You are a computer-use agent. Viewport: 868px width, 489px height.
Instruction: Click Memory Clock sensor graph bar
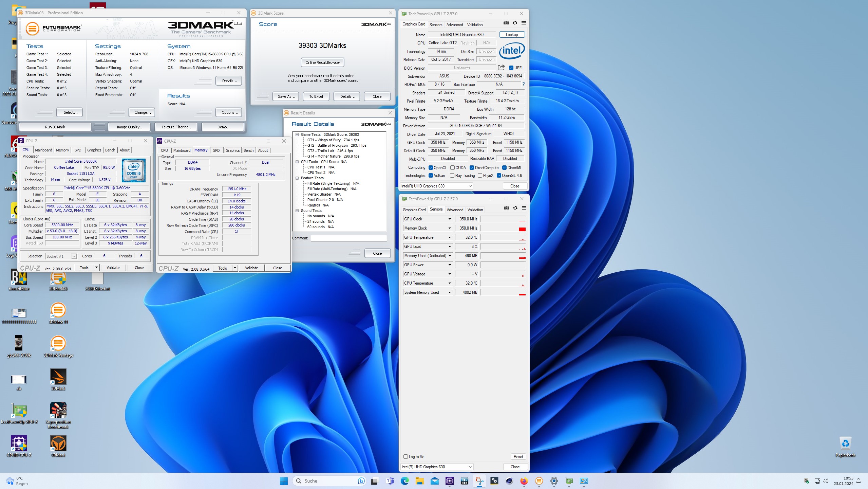tap(503, 228)
